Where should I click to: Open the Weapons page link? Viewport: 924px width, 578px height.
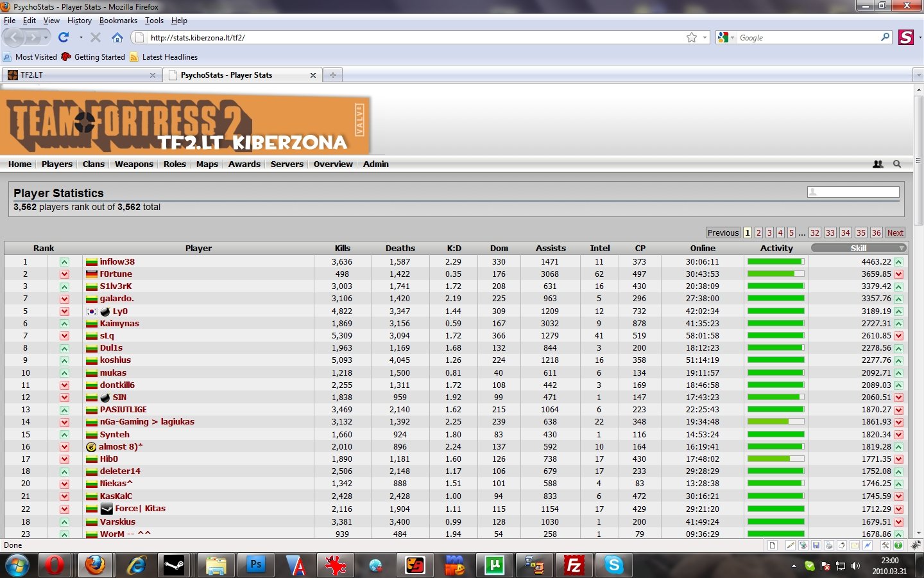133,164
